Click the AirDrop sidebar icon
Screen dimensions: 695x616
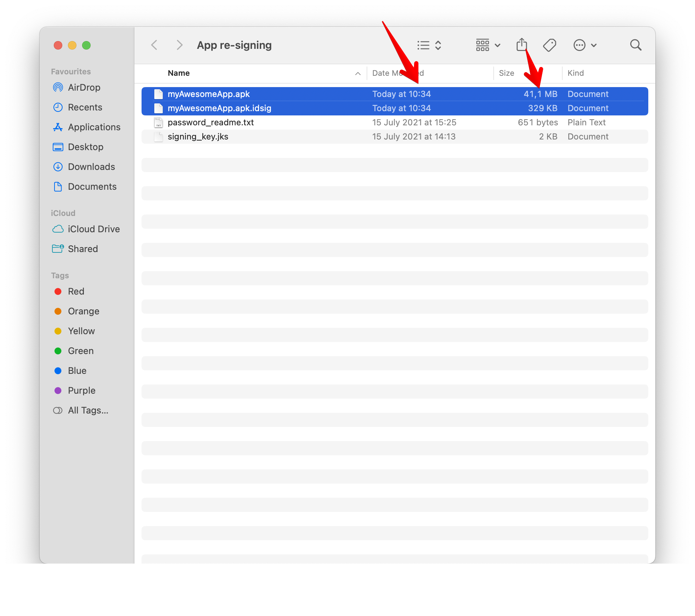[x=58, y=87]
